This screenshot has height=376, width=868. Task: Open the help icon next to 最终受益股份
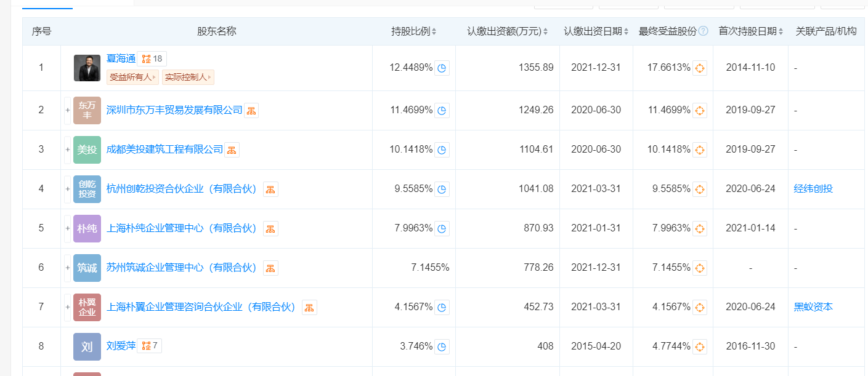[x=704, y=31]
